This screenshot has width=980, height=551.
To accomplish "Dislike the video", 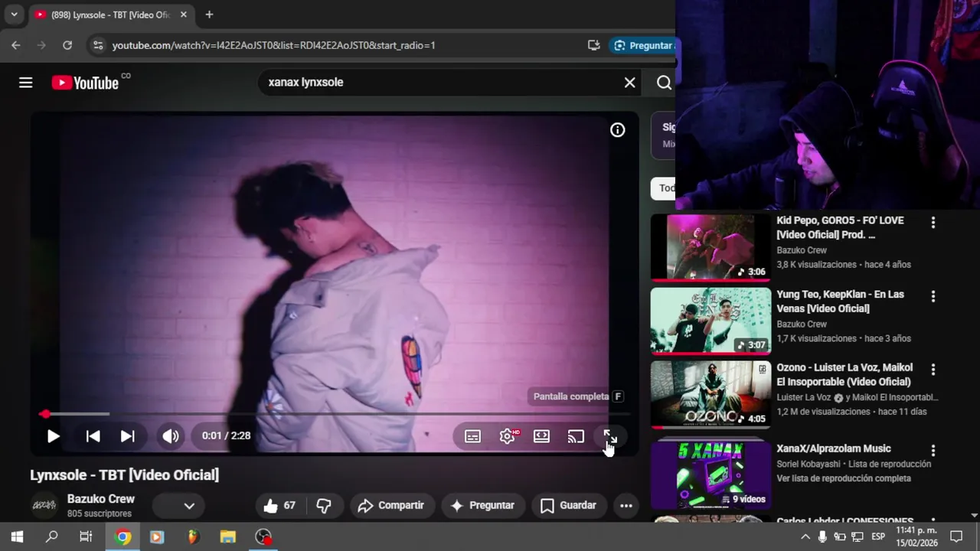I will tap(324, 505).
